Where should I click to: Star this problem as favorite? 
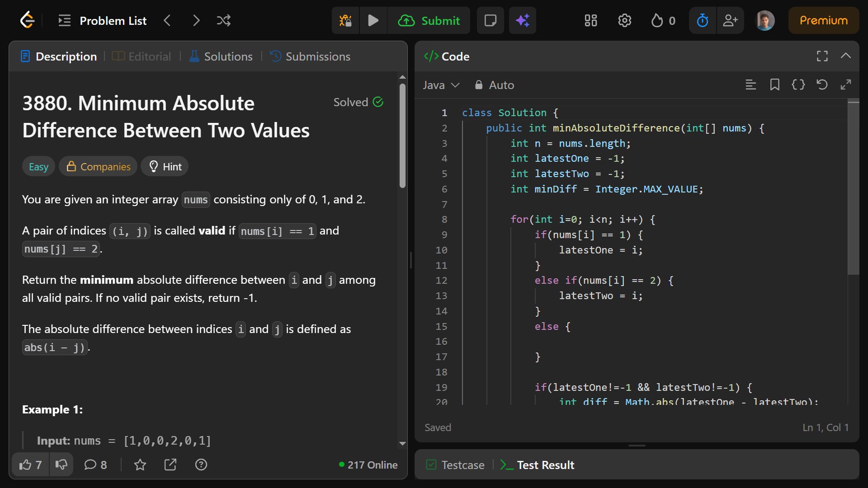[x=140, y=465]
